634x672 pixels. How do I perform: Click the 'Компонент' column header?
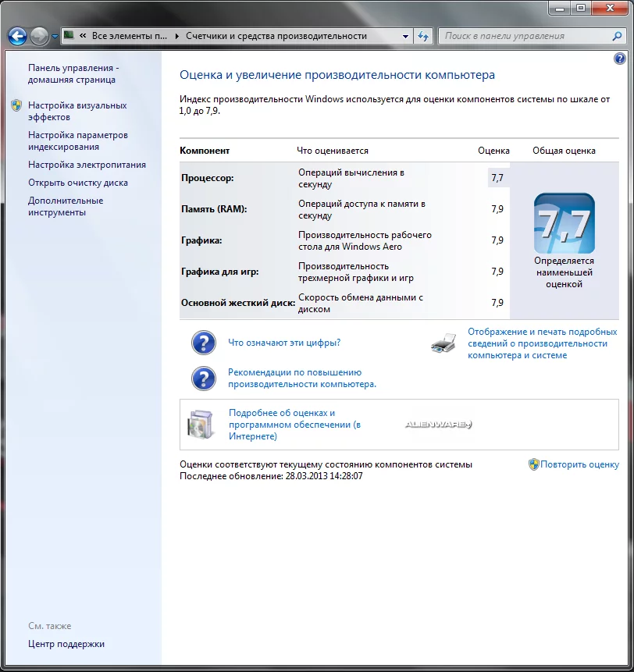point(205,151)
